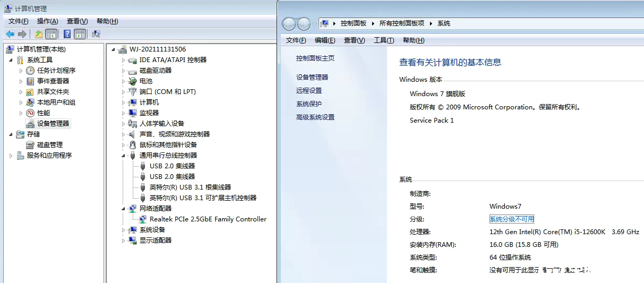The image size is (644, 283).
Task: Click the 人体学输入设备 icon
Action: point(133,124)
